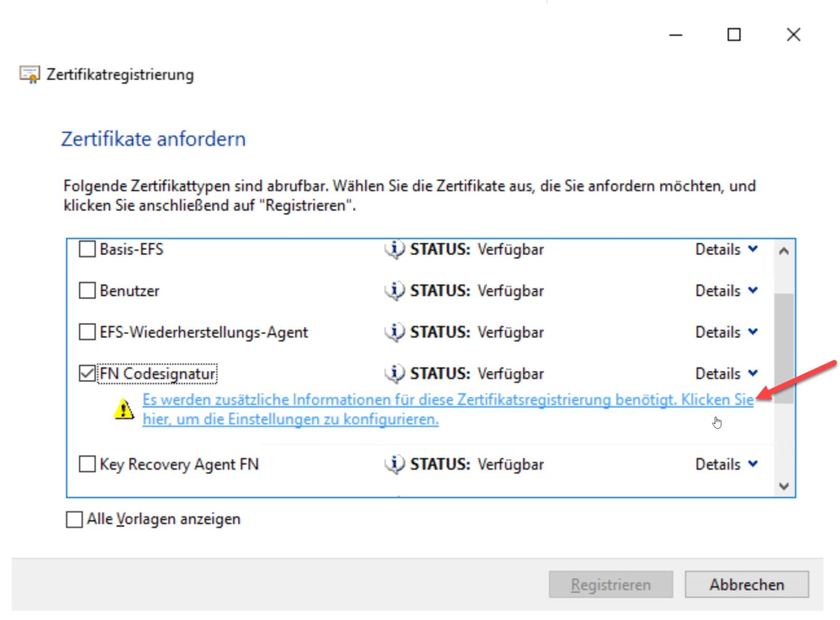The image size is (840, 620).
Task: Expand Details for Benutzer
Action: (x=726, y=291)
